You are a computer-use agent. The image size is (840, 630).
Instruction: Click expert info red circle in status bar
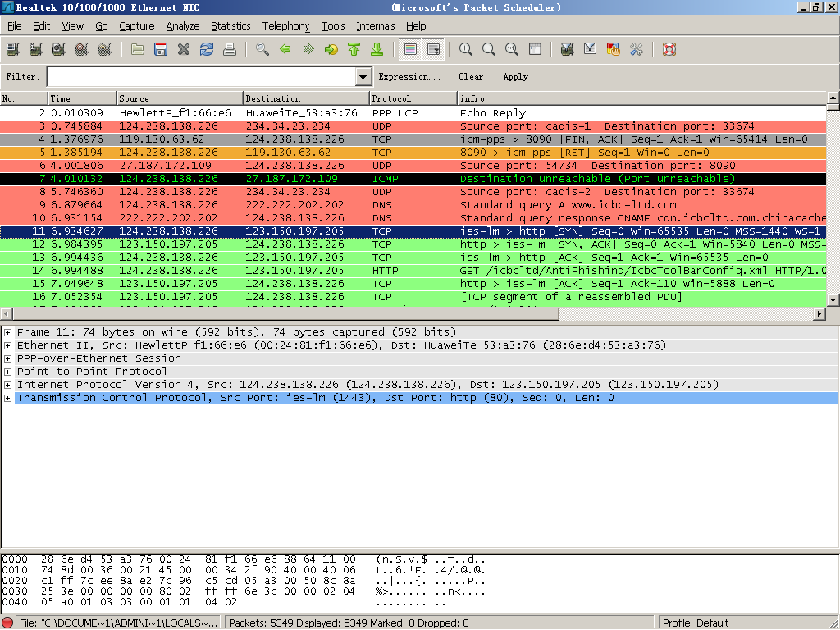tap(7, 623)
